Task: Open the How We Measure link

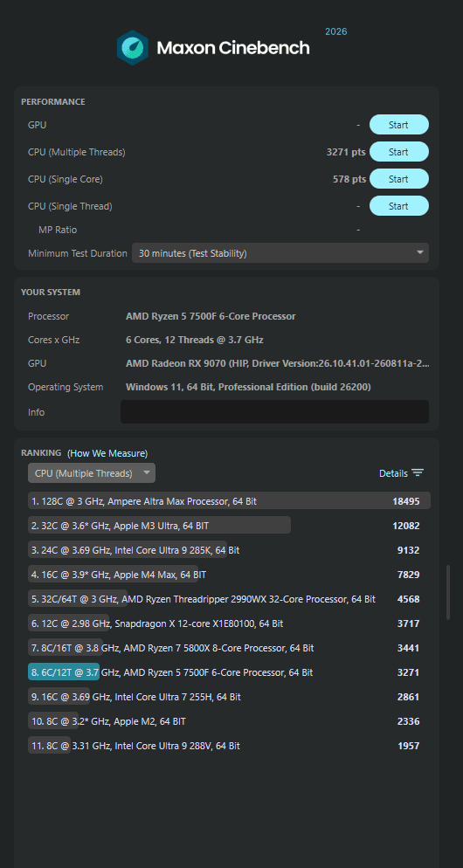Action: coord(107,453)
